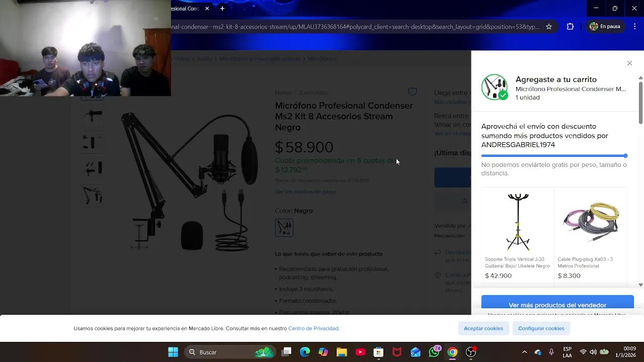Click the $ 8.300 price text
Image resolution: width=644 pixels, height=362 pixels.
pos(569,276)
